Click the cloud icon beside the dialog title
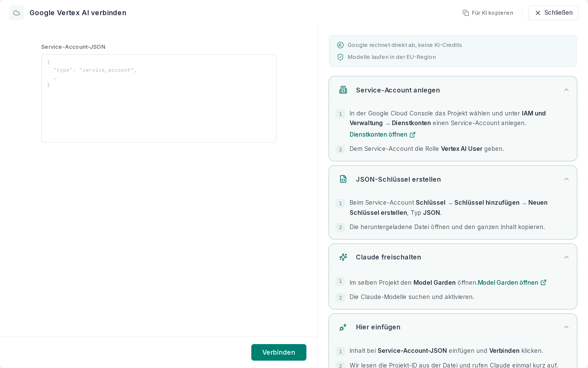The width and height of the screenshot is (588, 368). click(x=17, y=13)
